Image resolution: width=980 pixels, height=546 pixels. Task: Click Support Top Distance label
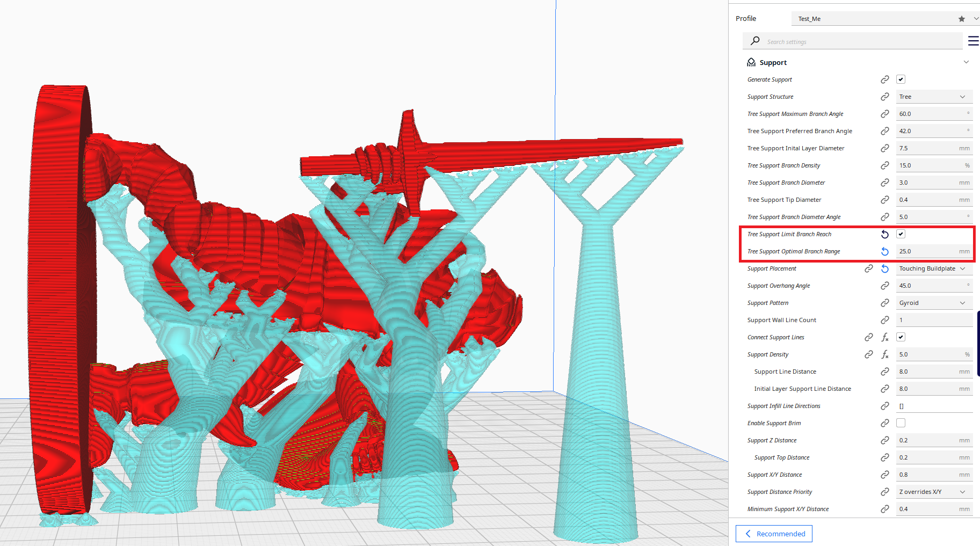click(x=782, y=457)
